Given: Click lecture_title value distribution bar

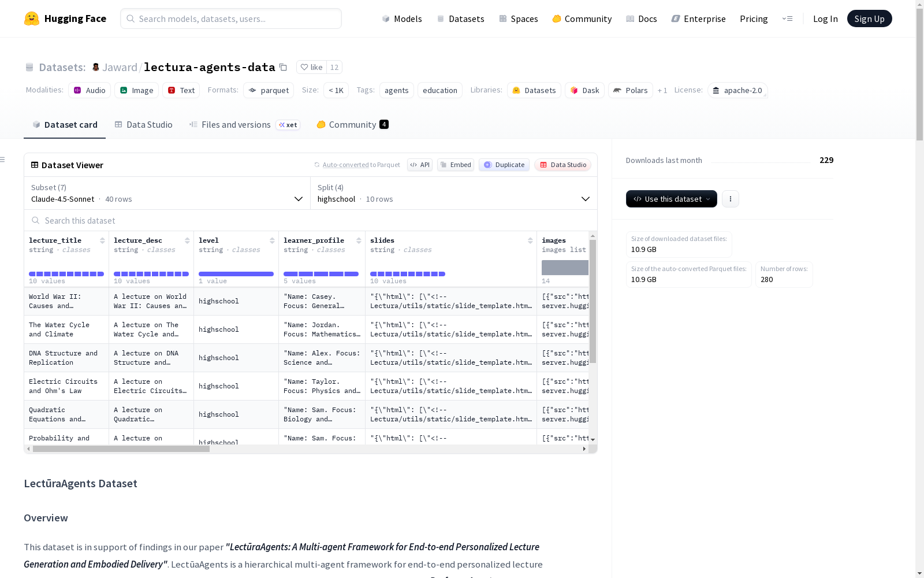Looking at the screenshot, I should [66, 274].
